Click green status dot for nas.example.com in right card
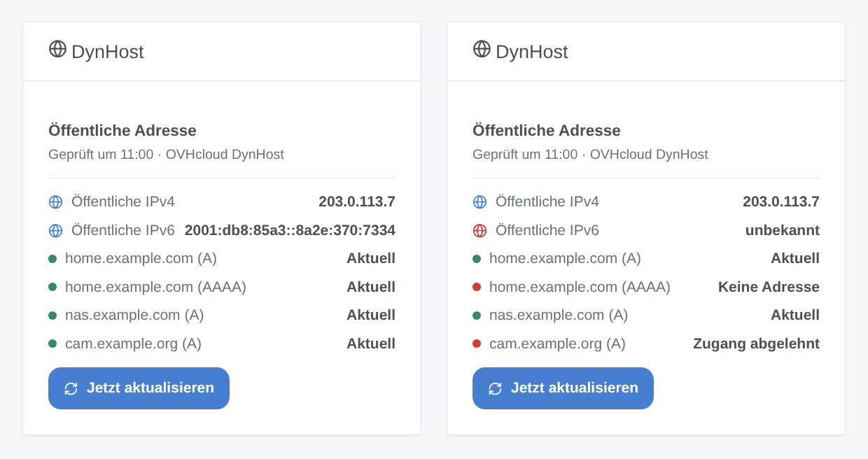Screen dimensions: 868x459 click(x=477, y=316)
